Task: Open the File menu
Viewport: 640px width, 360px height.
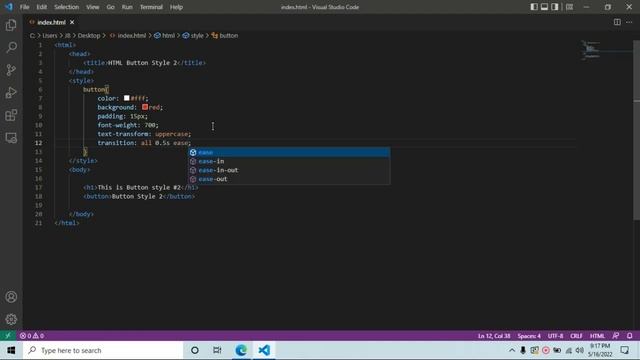Action: 24,7
